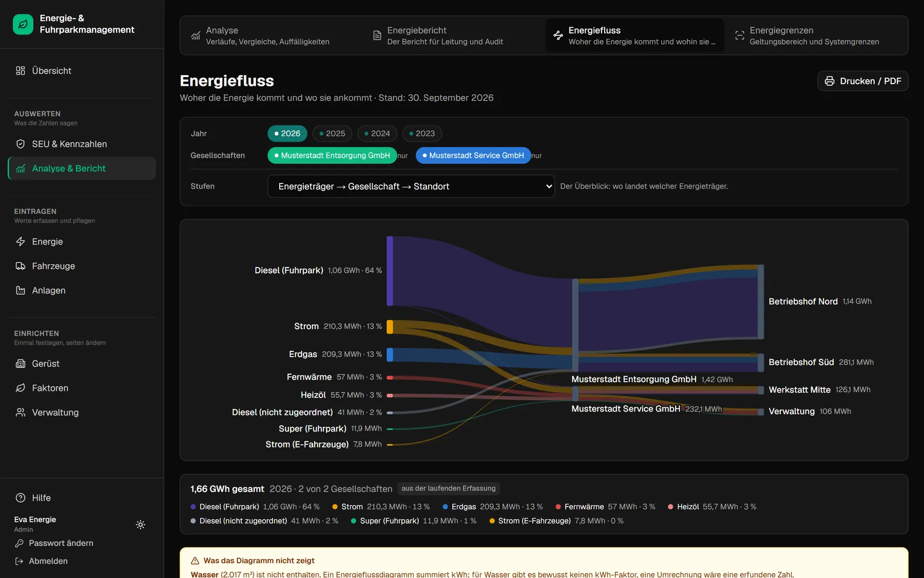This screenshot has height=578, width=924.
Task: Click the Verwaltung users icon
Action: (x=21, y=413)
